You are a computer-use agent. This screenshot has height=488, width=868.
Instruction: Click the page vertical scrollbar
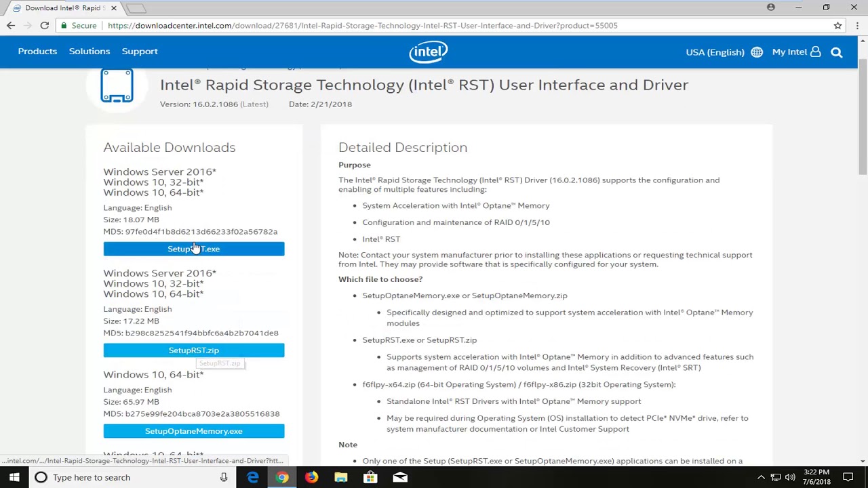863,117
